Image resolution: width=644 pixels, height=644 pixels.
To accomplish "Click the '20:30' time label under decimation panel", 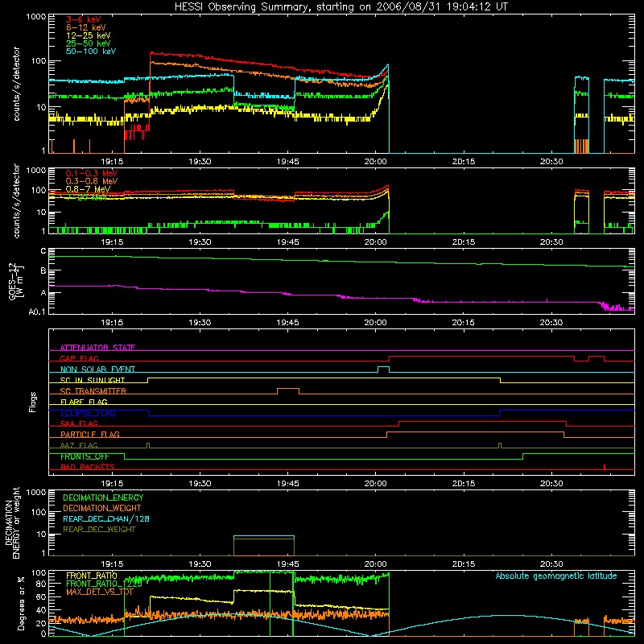I will coord(551,563).
